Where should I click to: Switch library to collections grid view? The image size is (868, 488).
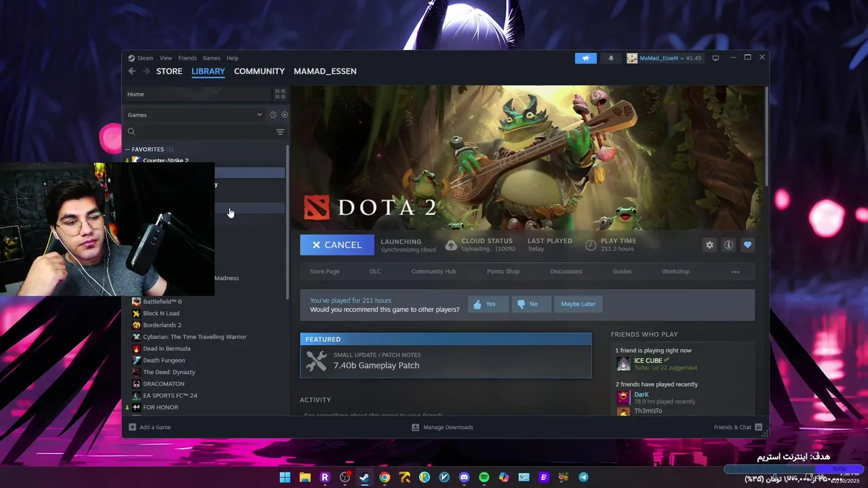[280, 94]
